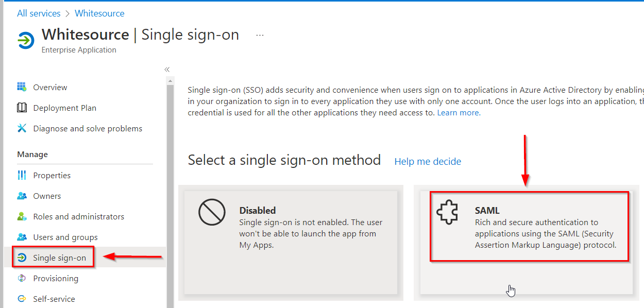Click the Owners people icon
Viewport: 644px width, 308px height.
pos(22,196)
